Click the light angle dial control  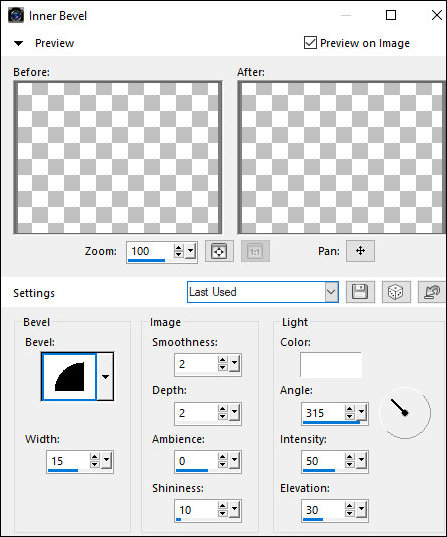click(x=405, y=413)
